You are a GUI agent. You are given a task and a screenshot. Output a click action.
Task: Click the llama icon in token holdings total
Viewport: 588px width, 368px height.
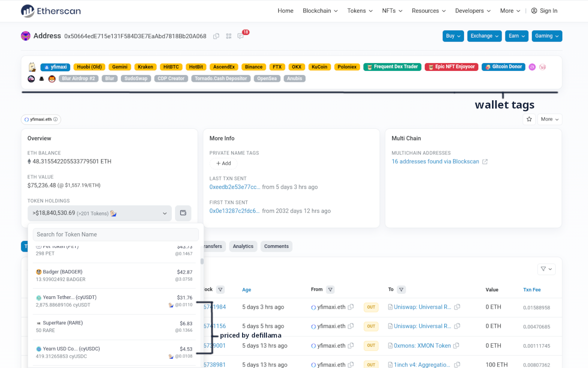tap(113, 213)
